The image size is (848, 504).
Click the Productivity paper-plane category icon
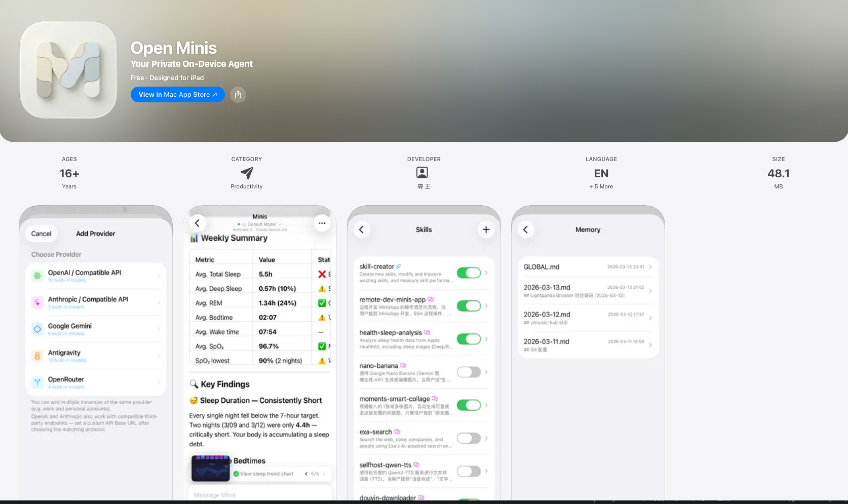(x=246, y=173)
